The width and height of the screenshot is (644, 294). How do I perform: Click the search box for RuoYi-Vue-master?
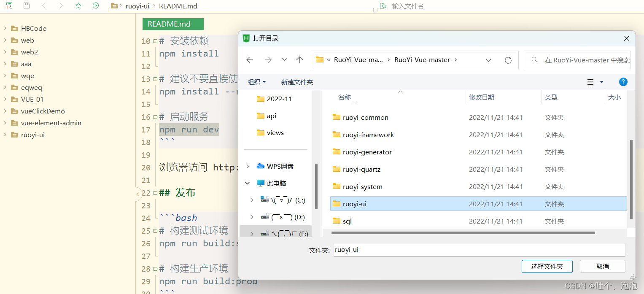pyautogui.click(x=577, y=60)
